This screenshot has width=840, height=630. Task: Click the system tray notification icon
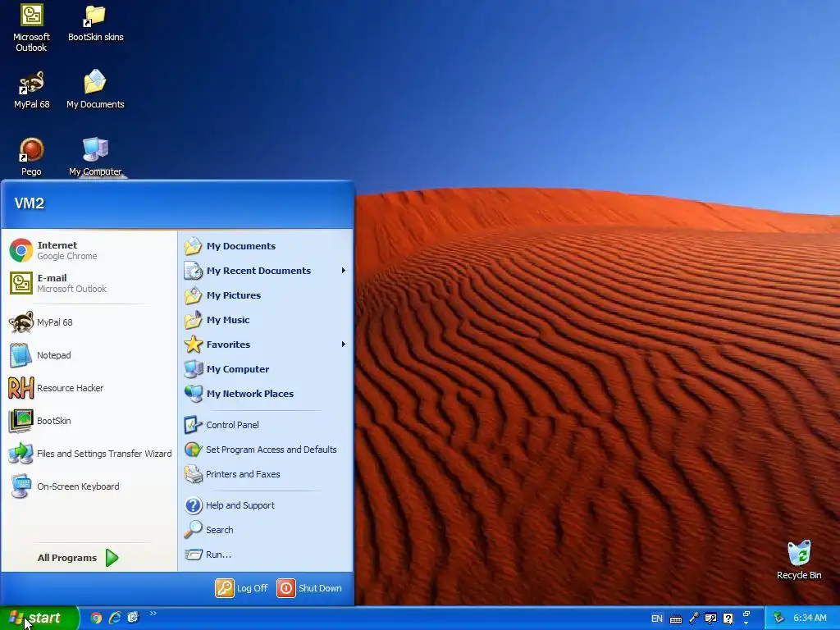point(778,619)
